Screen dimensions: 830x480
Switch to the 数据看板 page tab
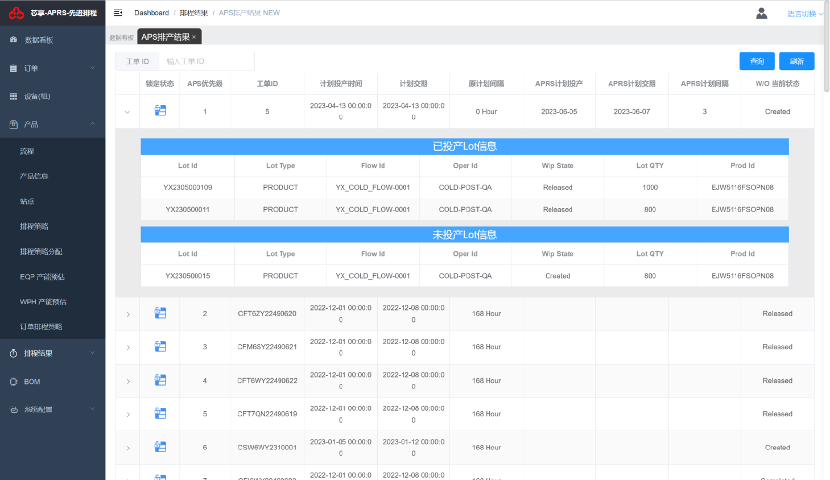(122, 38)
